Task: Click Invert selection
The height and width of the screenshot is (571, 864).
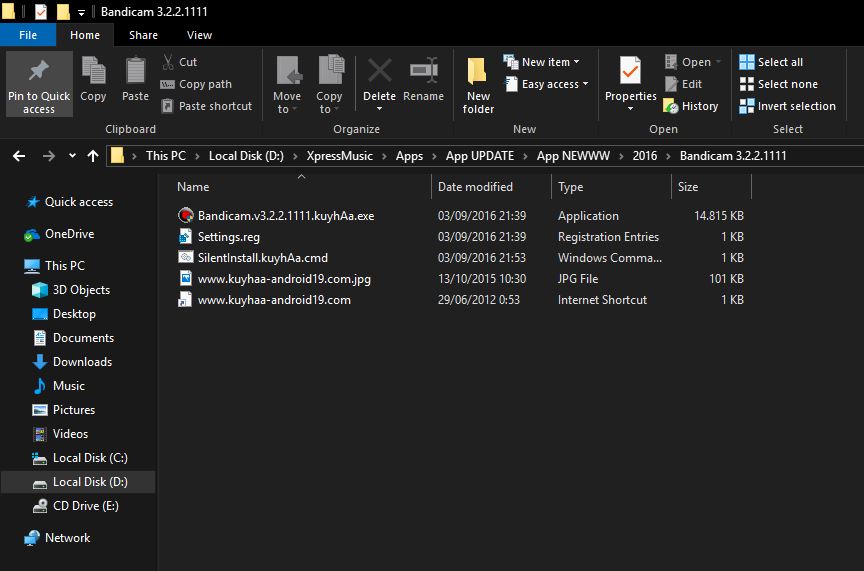Action: pyautogui.click(x=787, y=106)
